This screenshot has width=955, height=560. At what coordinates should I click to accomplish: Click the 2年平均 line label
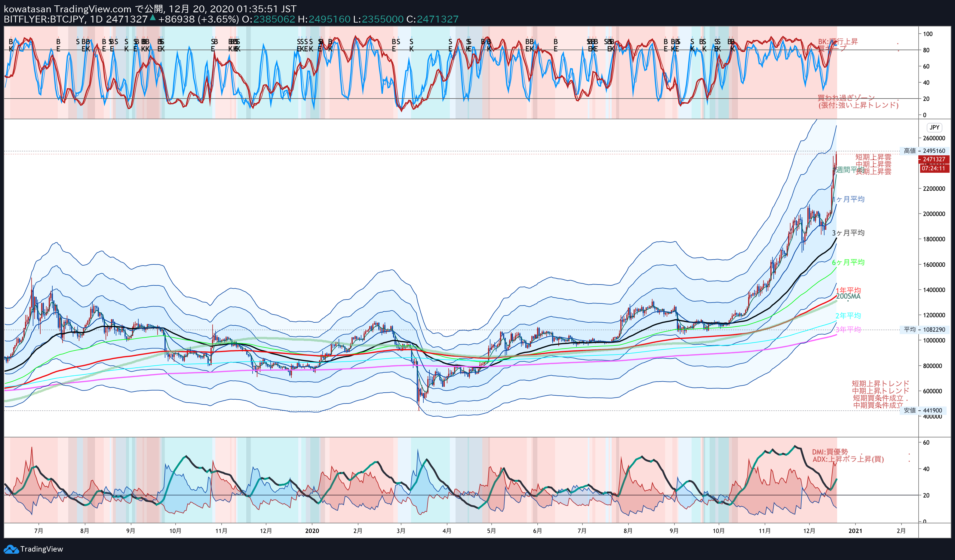(x=848, y=315)
